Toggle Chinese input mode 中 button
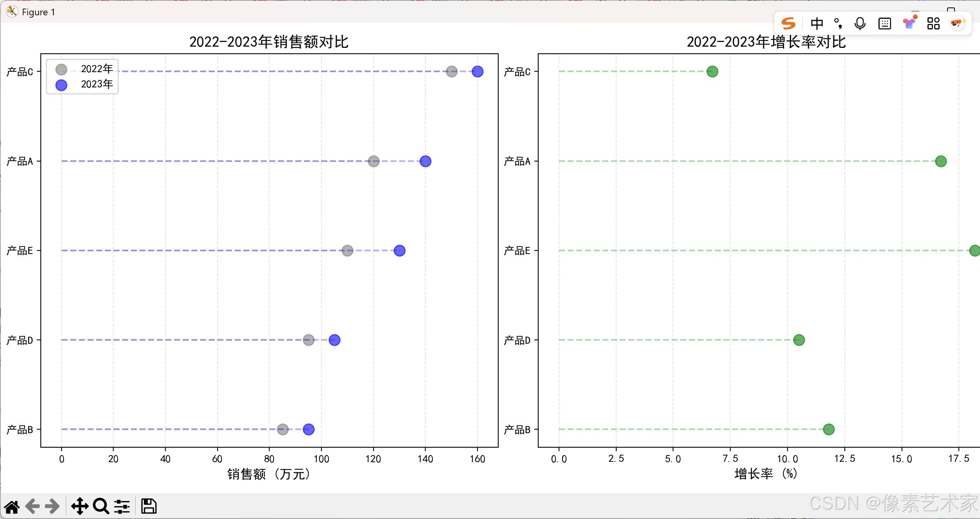 [x=817, y=24]
